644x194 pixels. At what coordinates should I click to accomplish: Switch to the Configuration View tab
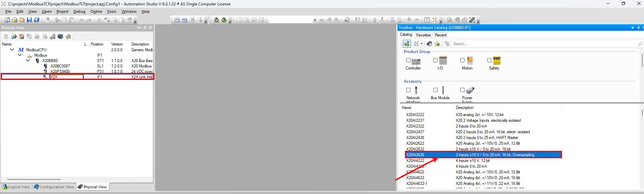[54, 187]
